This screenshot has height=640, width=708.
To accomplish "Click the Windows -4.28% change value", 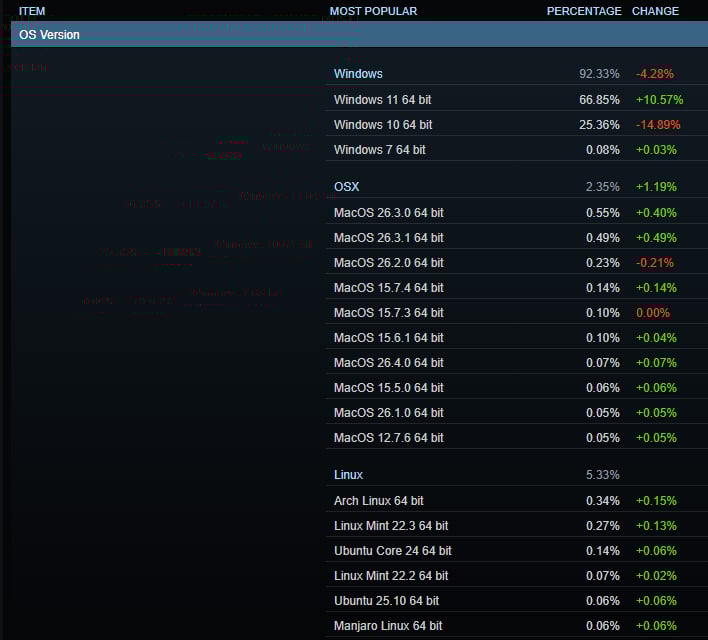I will pos(655,74).
